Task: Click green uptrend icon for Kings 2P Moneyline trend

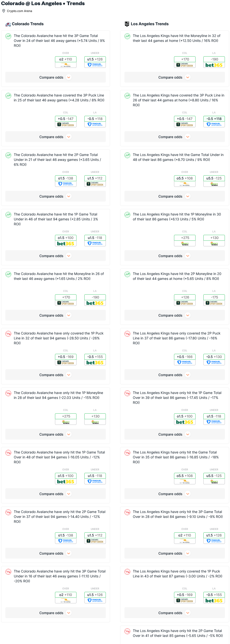Action: (128, 274)
